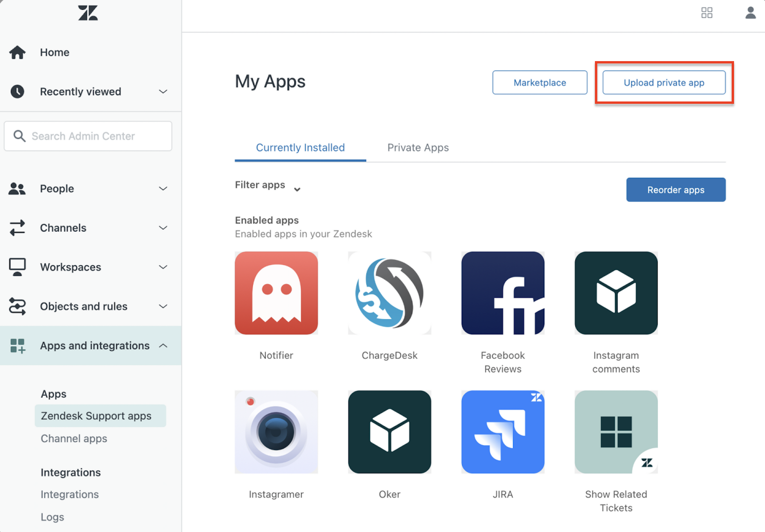Click the Recently viewed clock icon
765x532 pixels.
pos(17,91)
